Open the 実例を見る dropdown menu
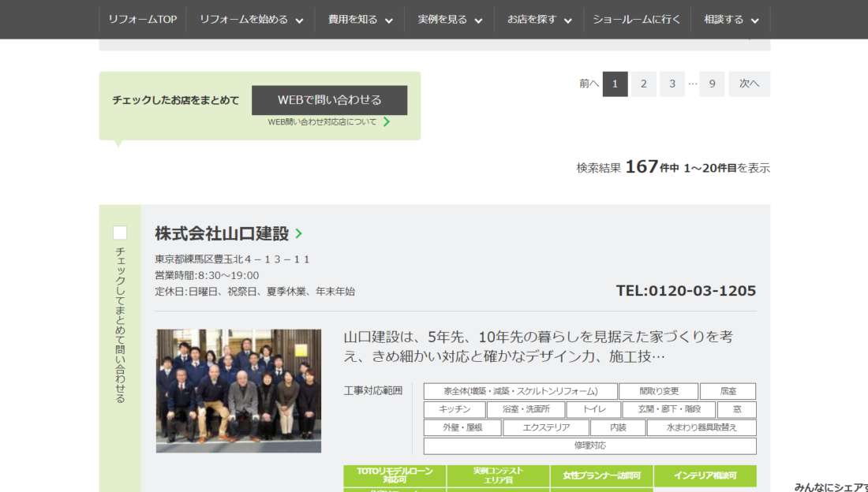This screenshot has width=868, height=492. [x=450, y=20]
